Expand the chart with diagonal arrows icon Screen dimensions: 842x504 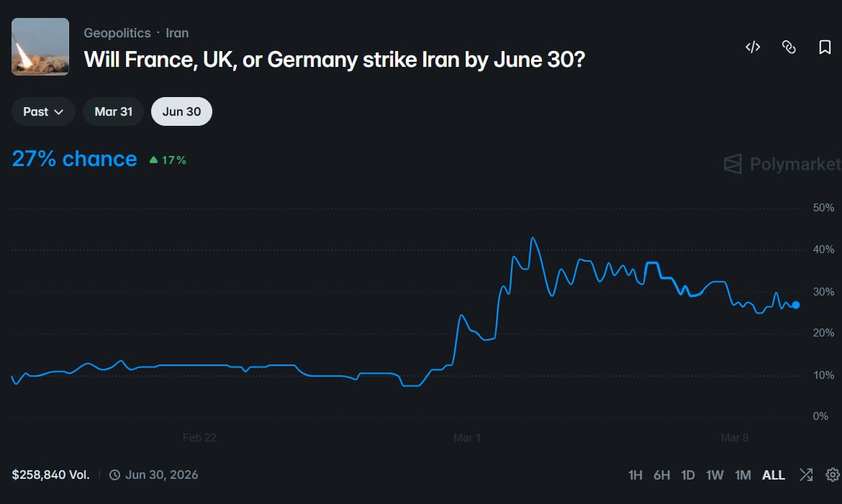(x=806, y=475)
